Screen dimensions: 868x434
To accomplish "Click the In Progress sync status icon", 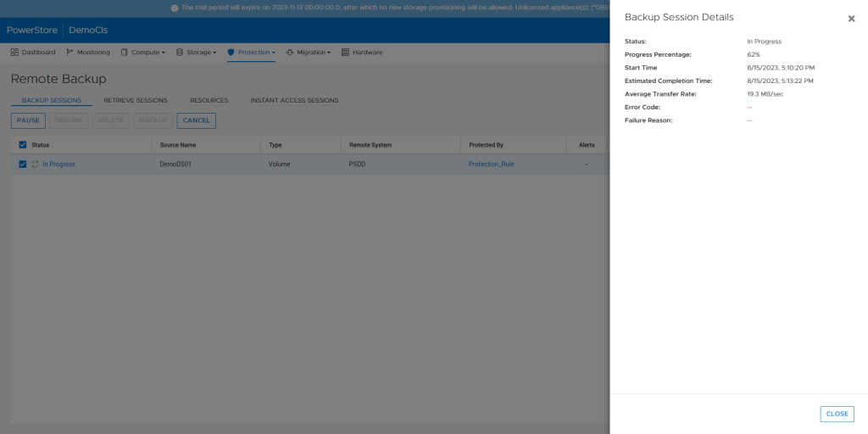I will (36, 164).
